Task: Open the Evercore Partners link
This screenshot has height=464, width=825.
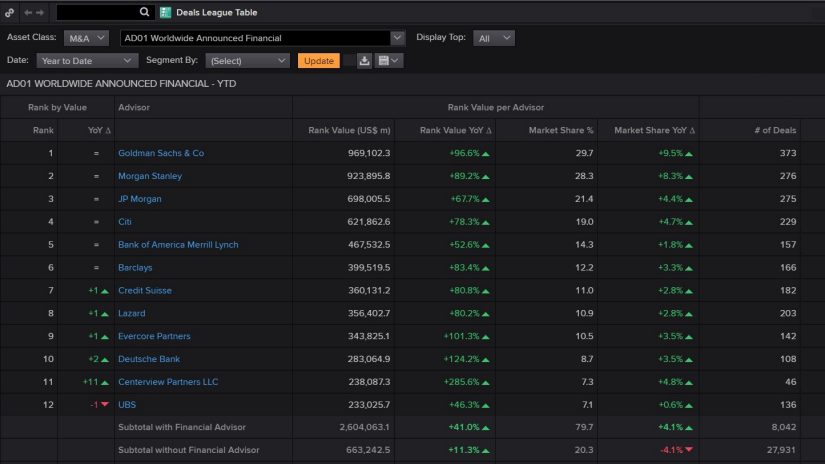Action: click(x=154, y=336)
